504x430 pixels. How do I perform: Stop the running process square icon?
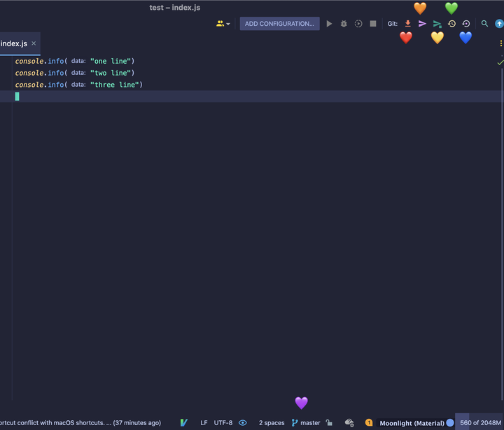coord(373,24)
